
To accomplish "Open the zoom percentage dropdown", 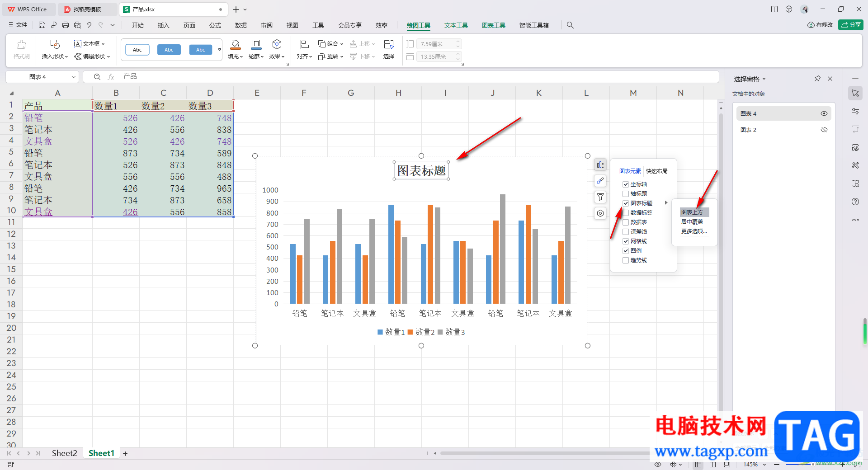I will tap(765, 465).
